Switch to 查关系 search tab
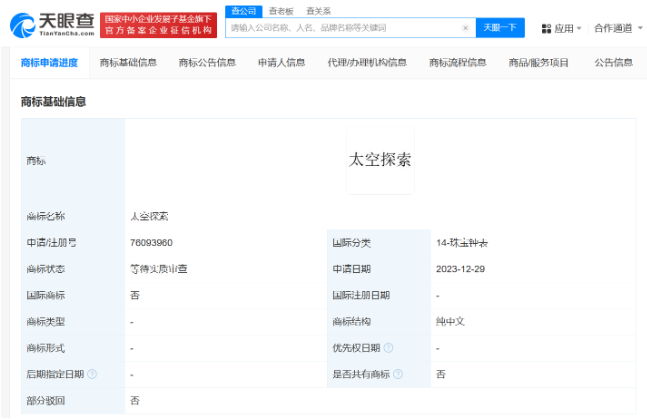The height and width of the screenshot is (419, 647). (x=318, y=10)
